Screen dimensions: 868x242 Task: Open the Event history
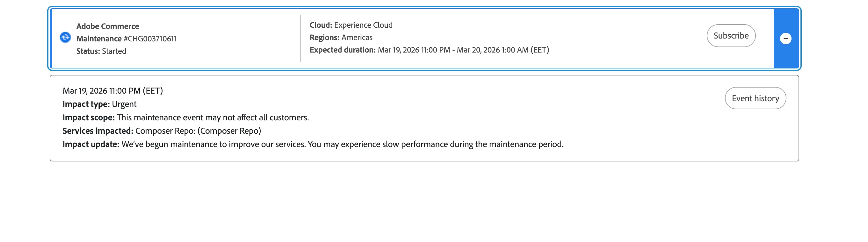point(755,98)
